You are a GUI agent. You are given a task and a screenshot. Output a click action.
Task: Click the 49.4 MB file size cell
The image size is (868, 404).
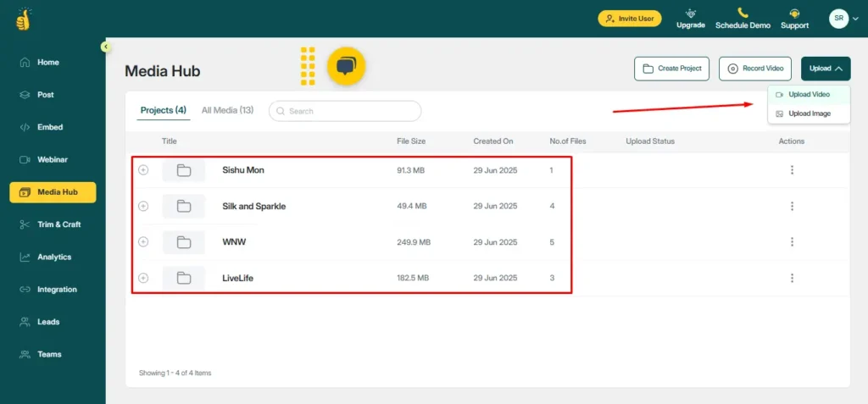tap(412, 206)
